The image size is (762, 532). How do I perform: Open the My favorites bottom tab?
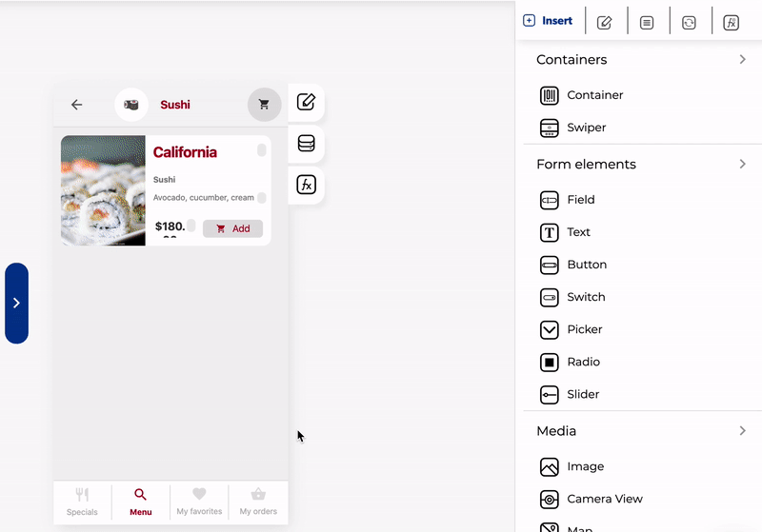point(199,502)
